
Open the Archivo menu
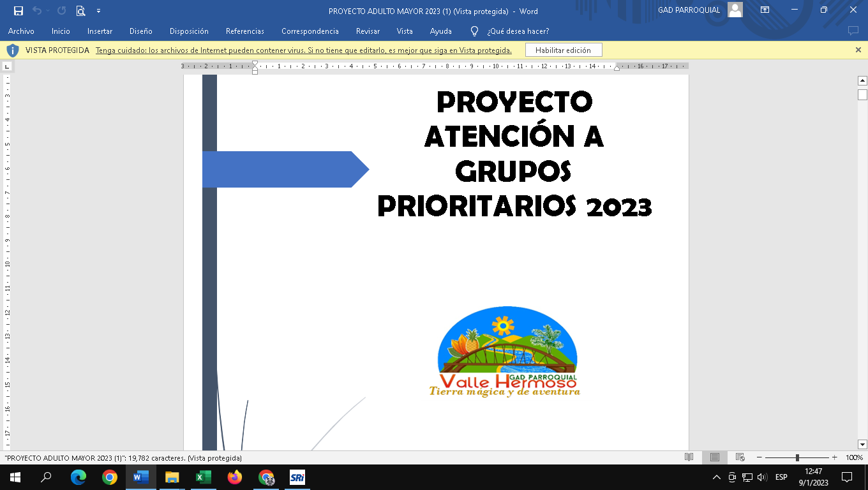point(21,31)
